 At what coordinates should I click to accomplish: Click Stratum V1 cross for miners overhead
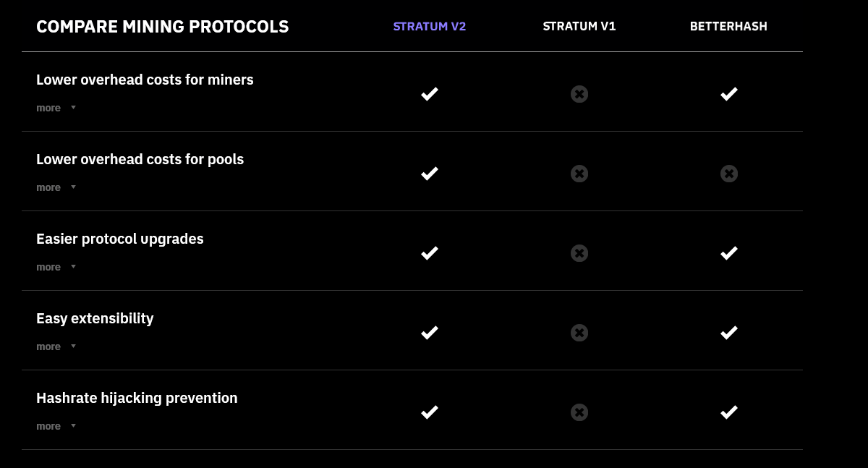point(579,94)
